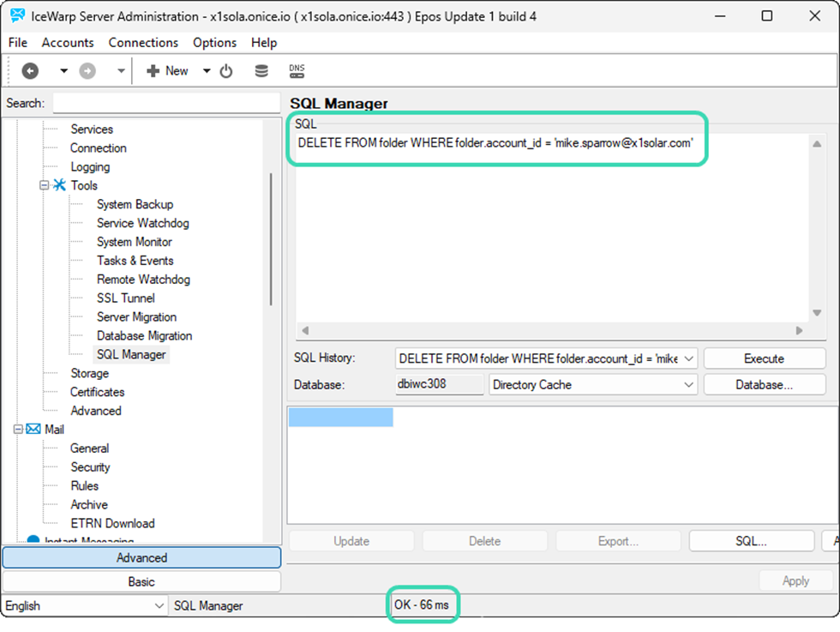Click inside the SQL query text area
This screenshot has width=840, height=632.
pos(552,228)
